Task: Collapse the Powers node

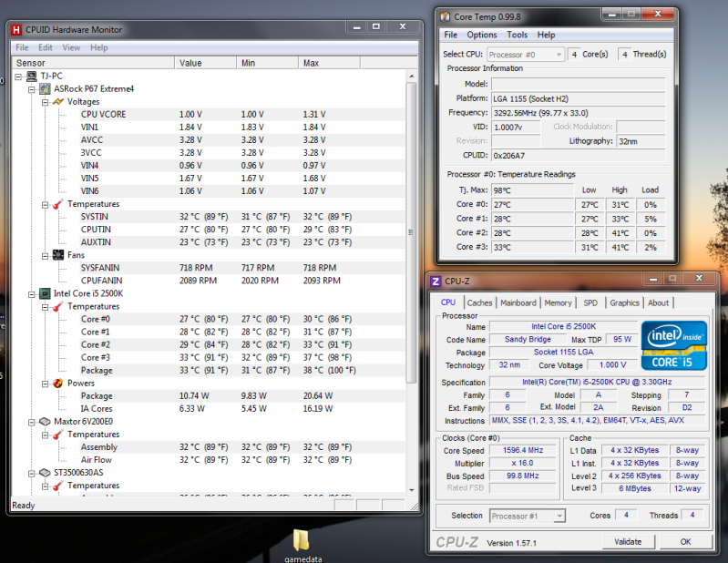Action: [x=45, y=384]
